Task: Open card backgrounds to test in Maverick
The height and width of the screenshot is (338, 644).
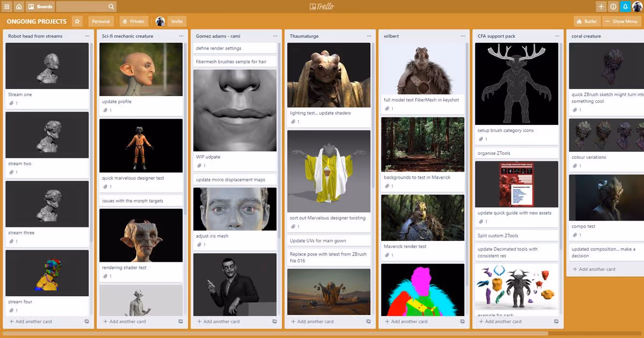Action: click(422, 154)
